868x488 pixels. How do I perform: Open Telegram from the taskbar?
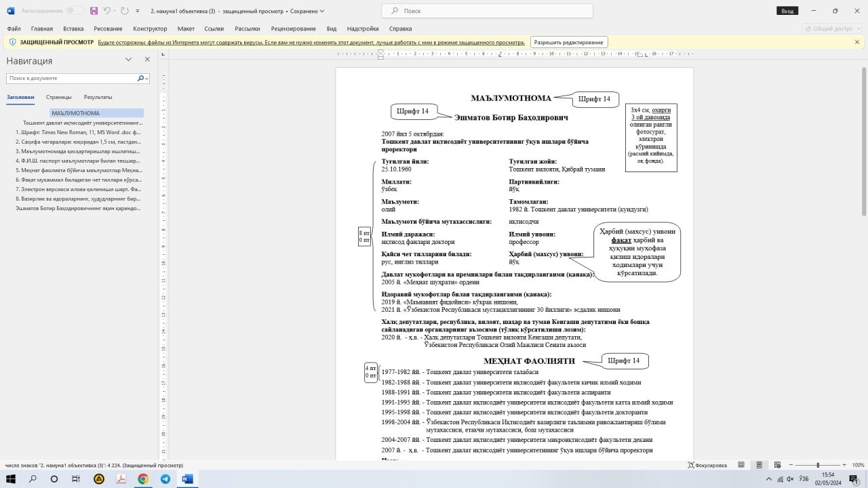click(x=165, y=479)
